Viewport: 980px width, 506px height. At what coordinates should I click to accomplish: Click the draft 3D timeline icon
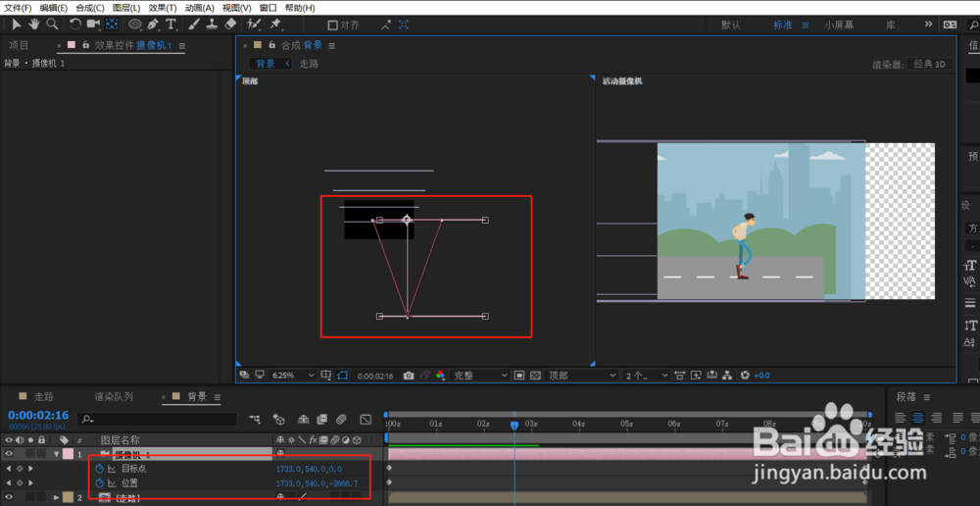(x=279, y=419)
